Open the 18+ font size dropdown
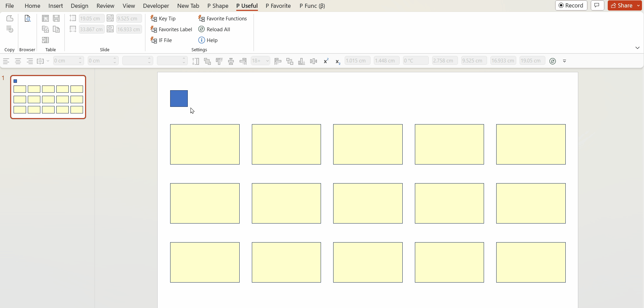The height and width of the screenshot is (308, 644). (x=267, y=61)
